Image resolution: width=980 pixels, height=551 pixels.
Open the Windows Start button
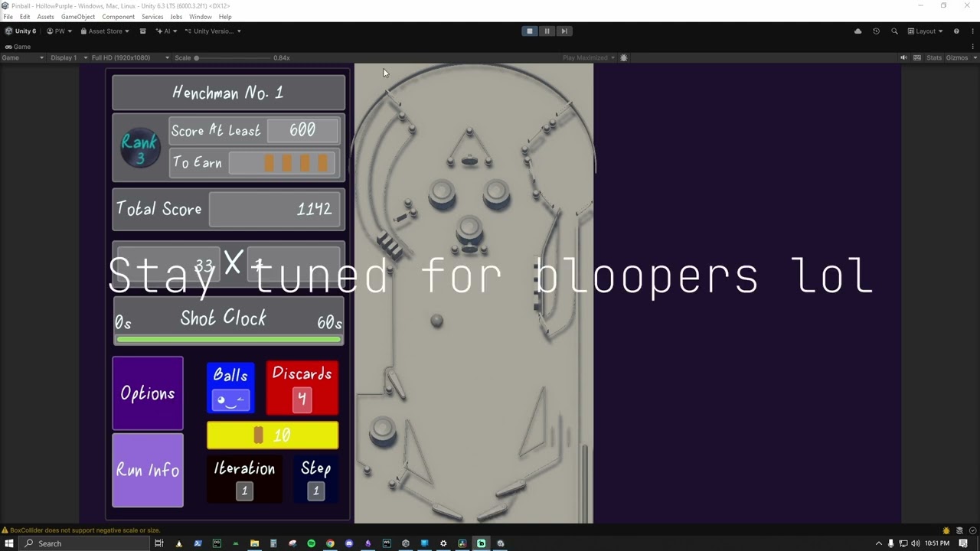point(9,543)
